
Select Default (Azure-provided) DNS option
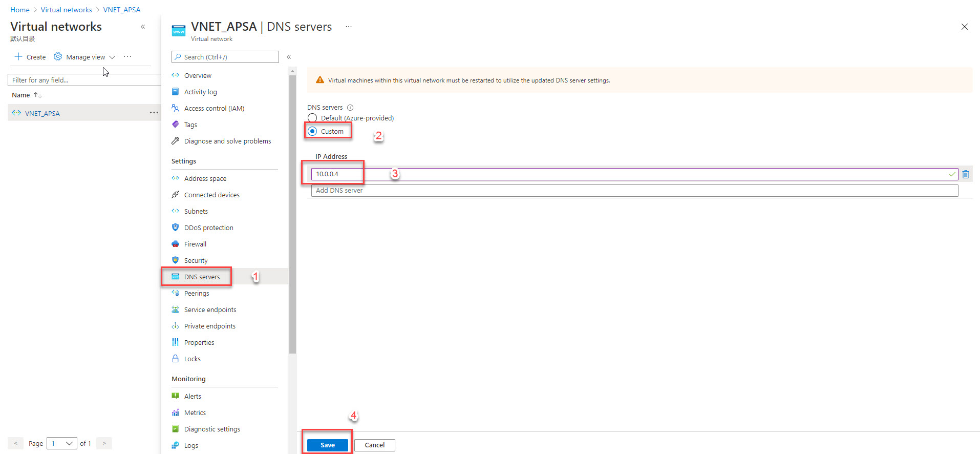312,118
